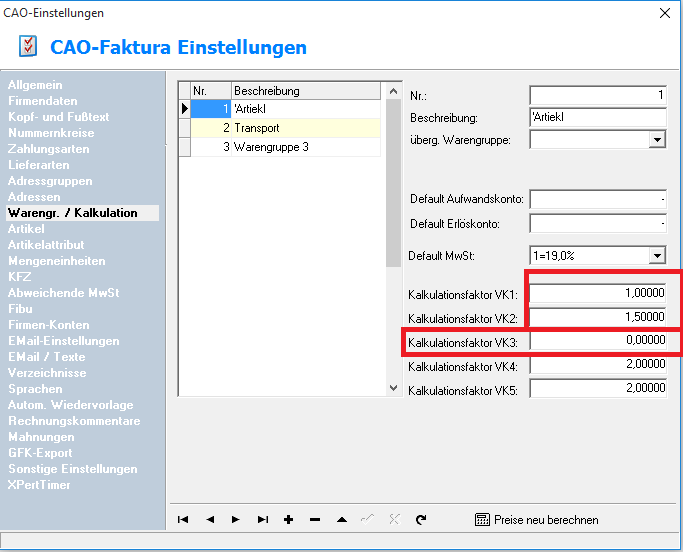Click Default Aufwandskonto field
Image resolution: width=683 pixels, height=552 pixels.
(598, 200)
